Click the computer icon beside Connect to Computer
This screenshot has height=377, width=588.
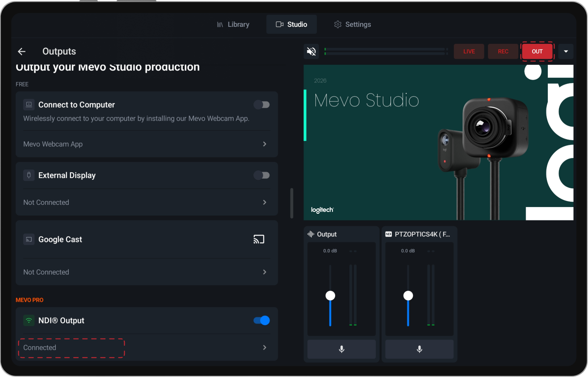tap(29, 104)
